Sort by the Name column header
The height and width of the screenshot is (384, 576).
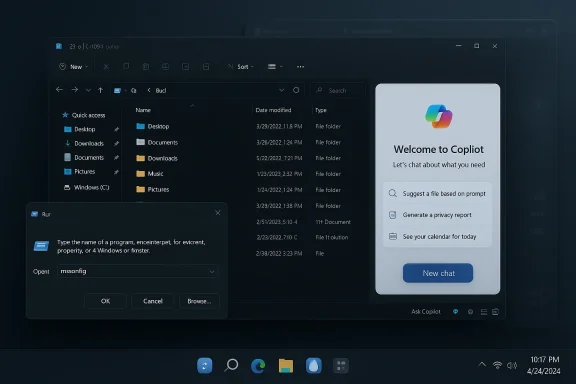coord(143,110)
